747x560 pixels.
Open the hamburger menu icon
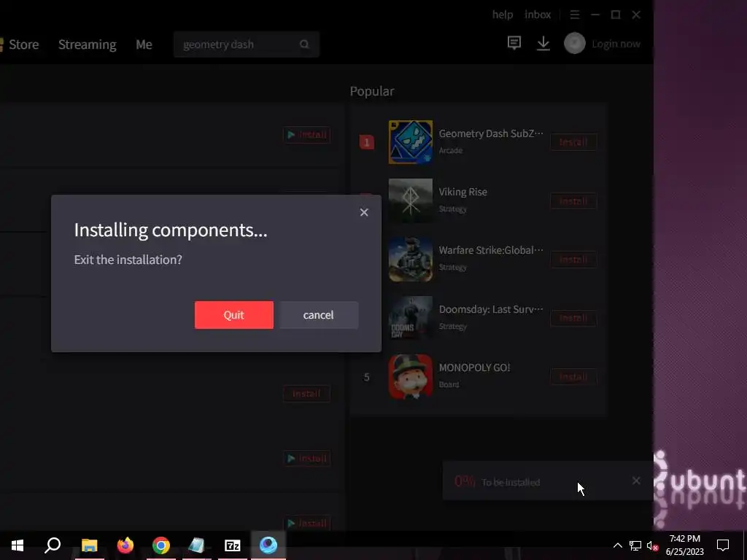(575, 15)
